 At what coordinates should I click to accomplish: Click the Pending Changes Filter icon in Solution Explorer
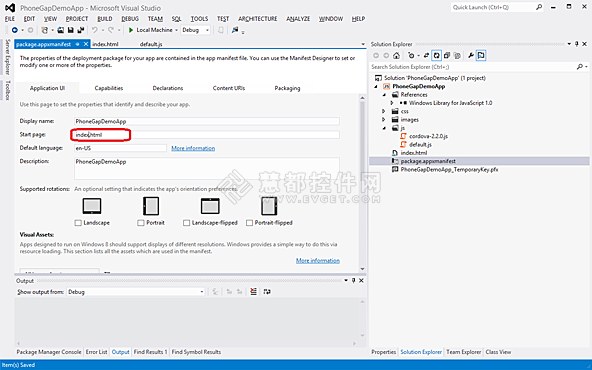[411, 56]
